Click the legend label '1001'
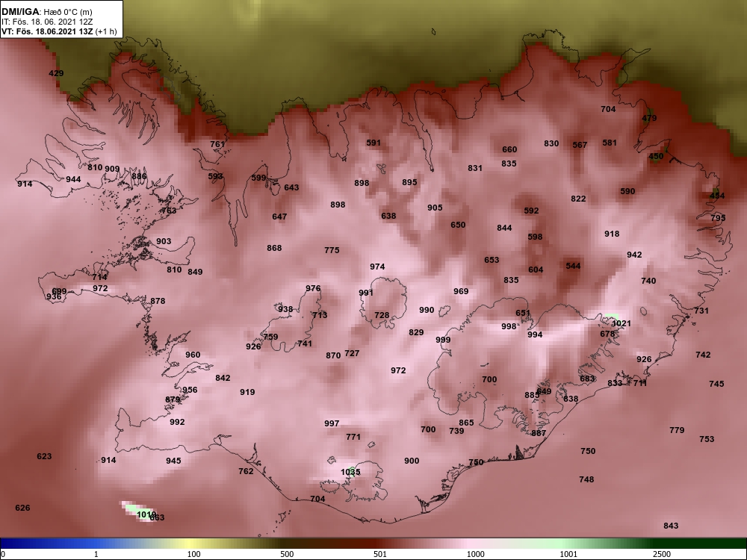Image resolution: width=747 pixels, height=560 pixels. pyautogui.click(x=568, y=554)
